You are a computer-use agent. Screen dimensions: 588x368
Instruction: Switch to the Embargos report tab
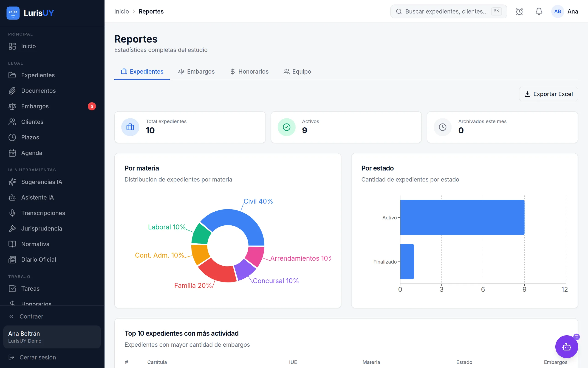click(x=196, y=72)
